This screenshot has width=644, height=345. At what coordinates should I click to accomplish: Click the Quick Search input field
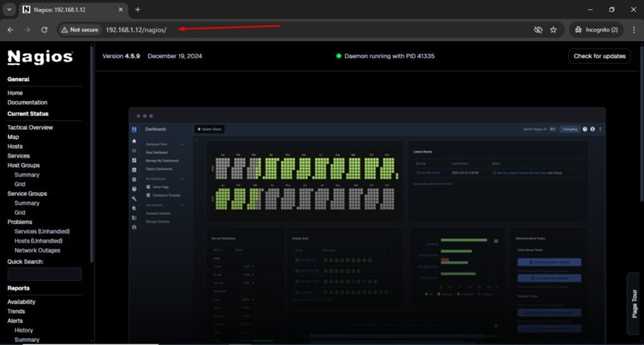point(44,274)
